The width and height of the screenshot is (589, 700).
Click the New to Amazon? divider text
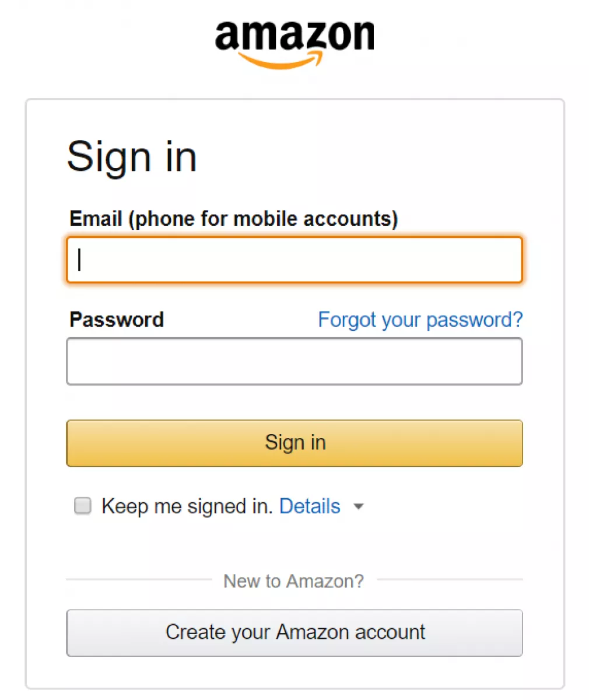pos(293,581)
